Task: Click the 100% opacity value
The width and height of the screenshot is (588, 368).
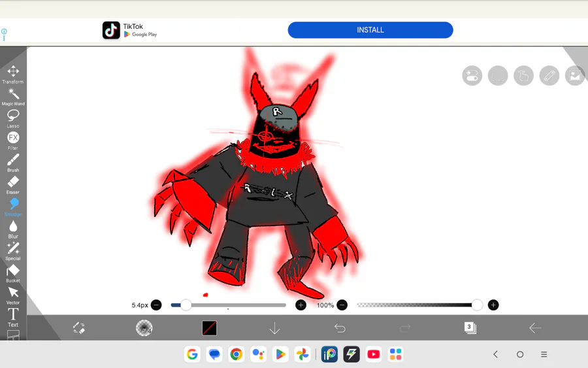Action: pyautogui.click(x=325, y=305)
